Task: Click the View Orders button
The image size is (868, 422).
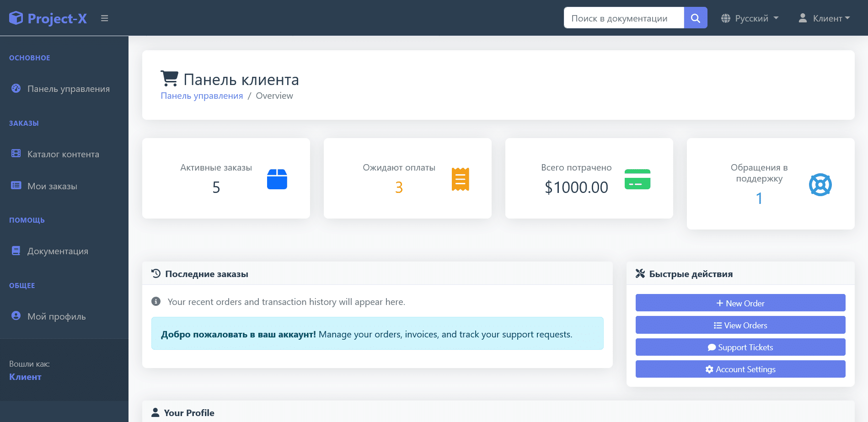Action: click(740, 325)
